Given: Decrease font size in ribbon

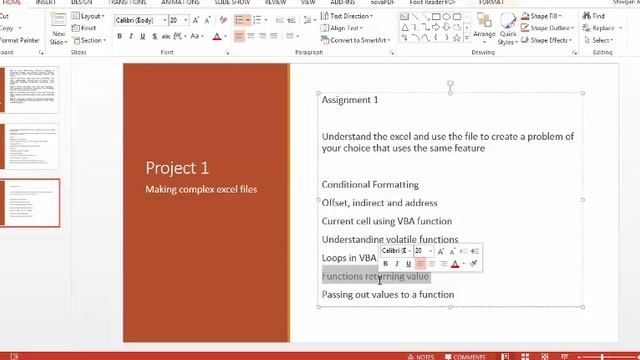Looking at the screenshot, I should [x=207, y=20].
